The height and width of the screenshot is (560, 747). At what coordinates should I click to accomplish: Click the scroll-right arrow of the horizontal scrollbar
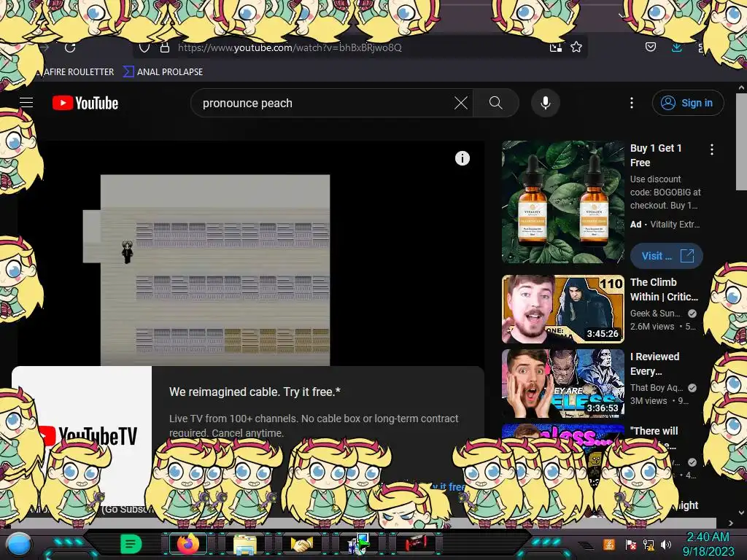pyautogui.click(x=730, y=523)
